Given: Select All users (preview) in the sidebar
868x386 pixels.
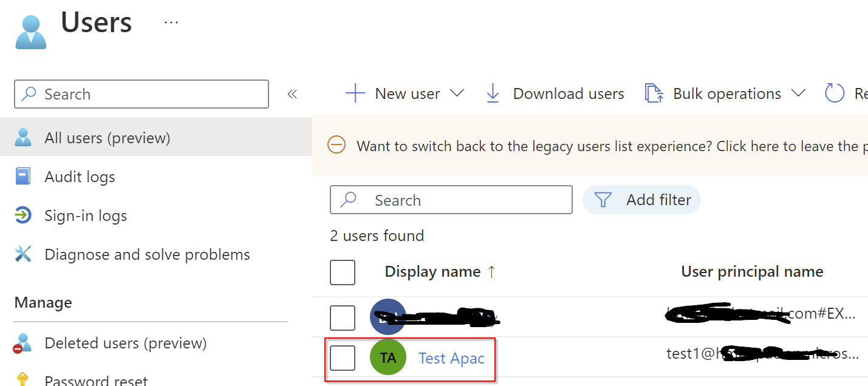Looking at the screenshot, I should (106, 137).
